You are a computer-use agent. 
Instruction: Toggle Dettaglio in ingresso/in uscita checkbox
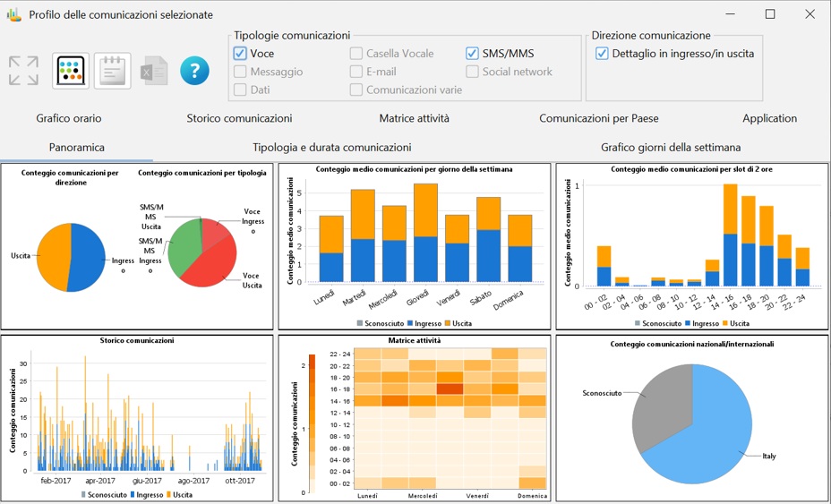click(x=602, y=54)
